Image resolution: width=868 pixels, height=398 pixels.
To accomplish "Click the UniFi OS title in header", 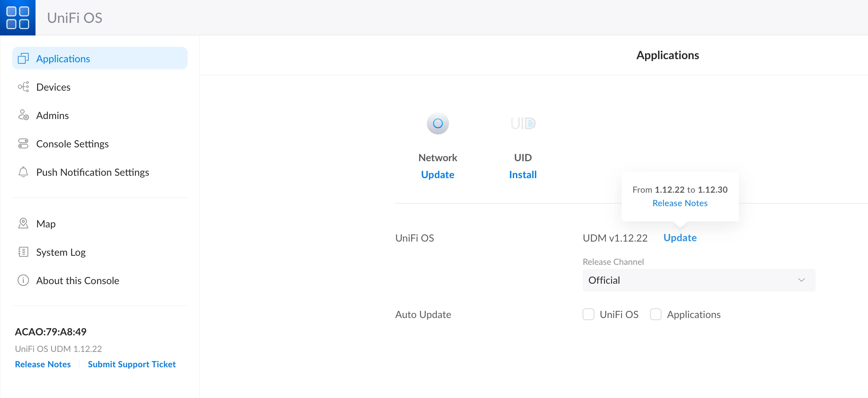I will click(75, 18).
